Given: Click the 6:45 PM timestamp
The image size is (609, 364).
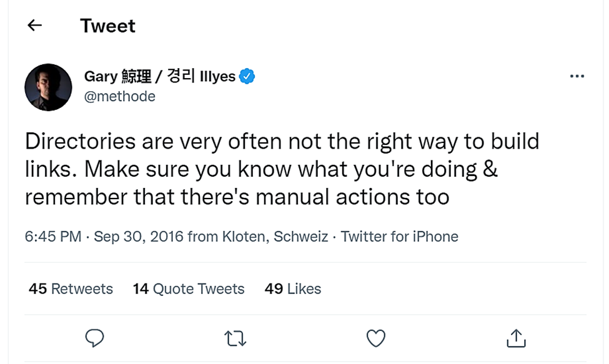Looking at the screenshot, I should [x=53, y=237].
